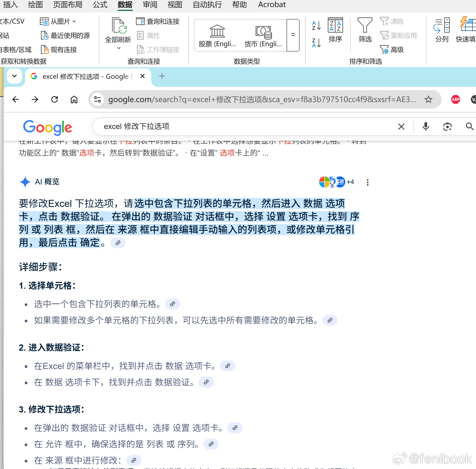Sort ascending A to Z
The height and width of the screenshot is (469, 476).
tap(316, 26)
